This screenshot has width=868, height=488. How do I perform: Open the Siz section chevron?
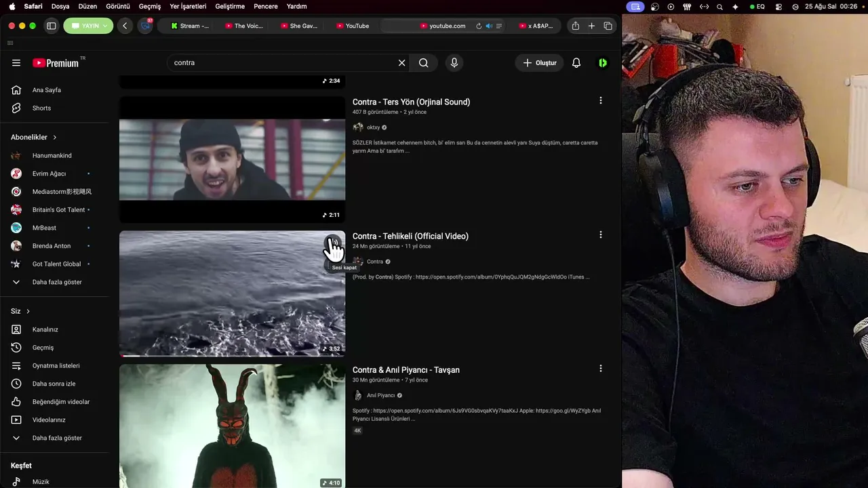click(x=28, y=311)
